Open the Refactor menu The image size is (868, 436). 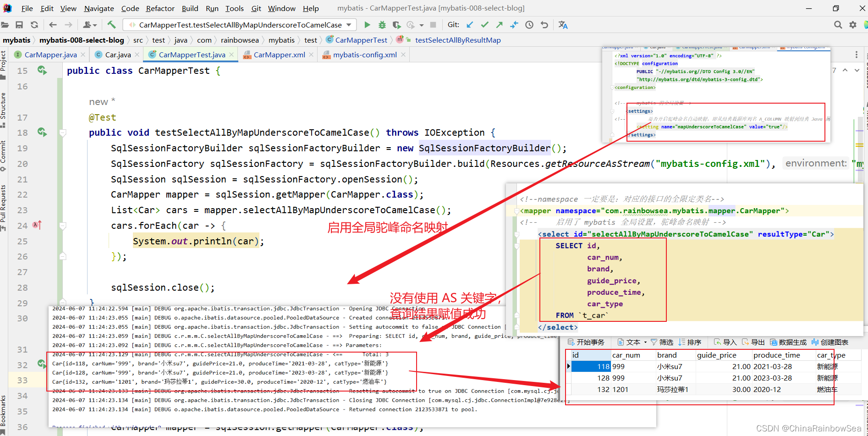click(x=160, y=8)
